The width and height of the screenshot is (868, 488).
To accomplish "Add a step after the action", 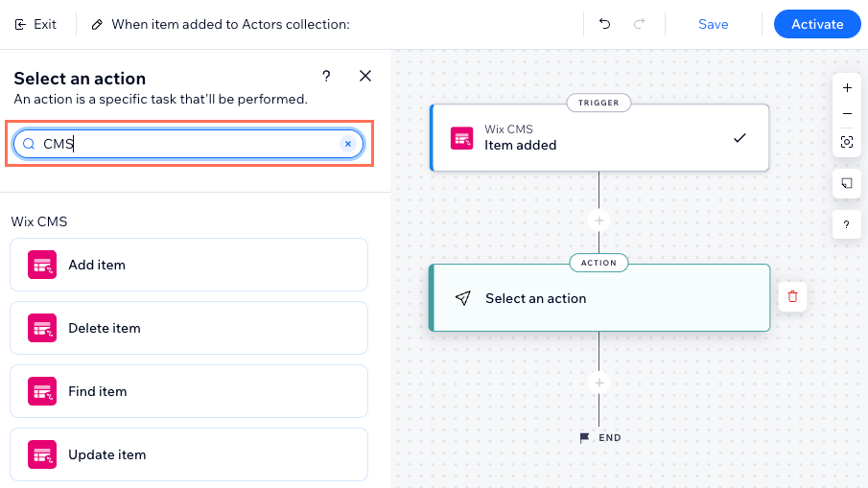I will tap(598, 383).
